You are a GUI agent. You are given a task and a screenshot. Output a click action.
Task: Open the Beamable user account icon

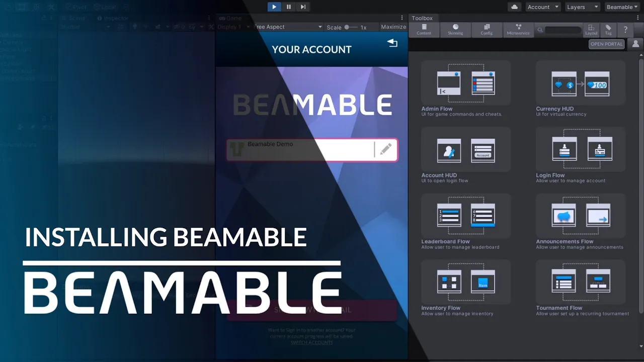pos(635,44)
